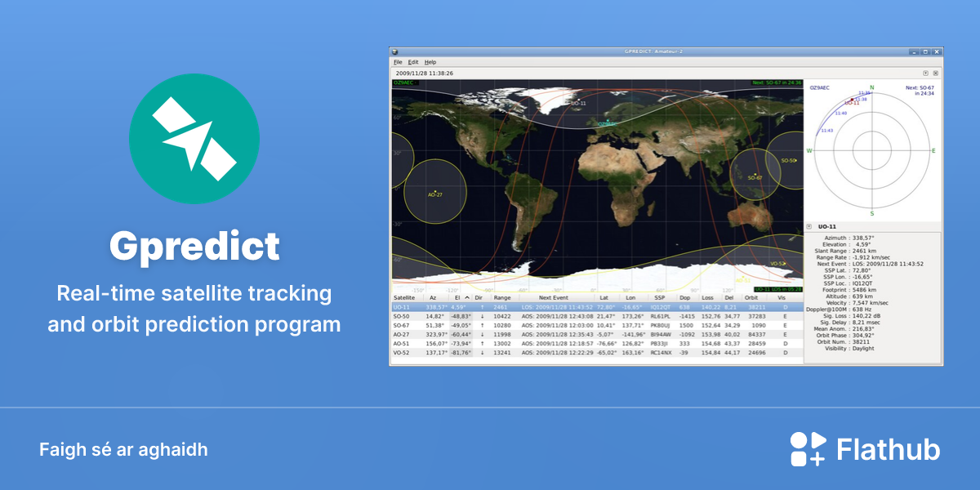The height and width of the screenshot is (490, 980).
Task: Click the polar plot N compass label
Action: [871, 87]
